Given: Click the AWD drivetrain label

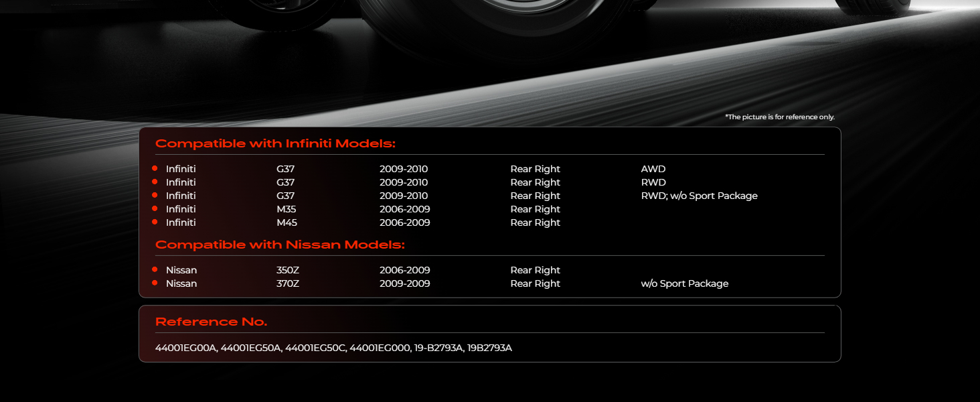Looking at the screenshot, I should pos(653,169).
